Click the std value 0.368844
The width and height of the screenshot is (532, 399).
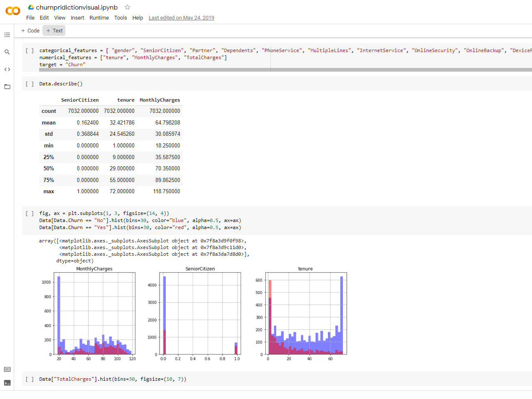point(88,134)
